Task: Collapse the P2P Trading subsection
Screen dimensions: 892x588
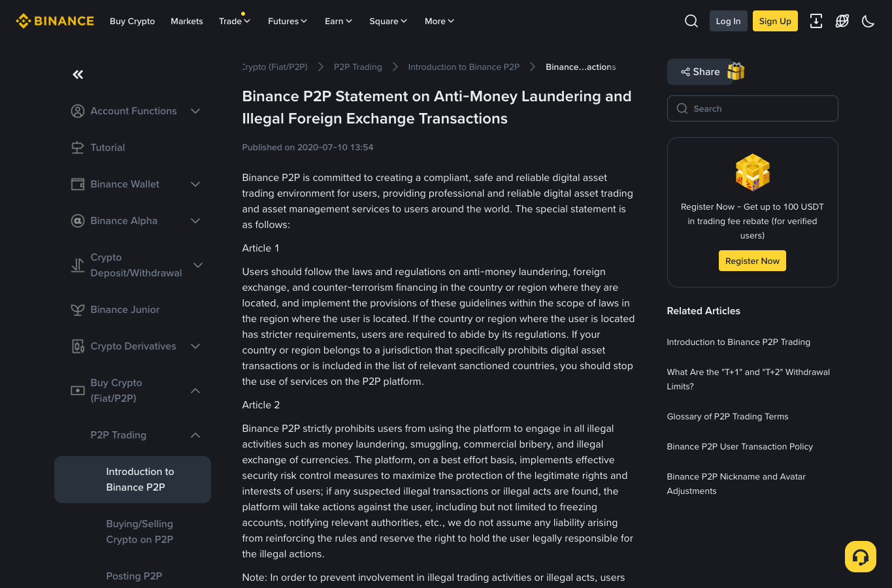Action: coord(195,435)
